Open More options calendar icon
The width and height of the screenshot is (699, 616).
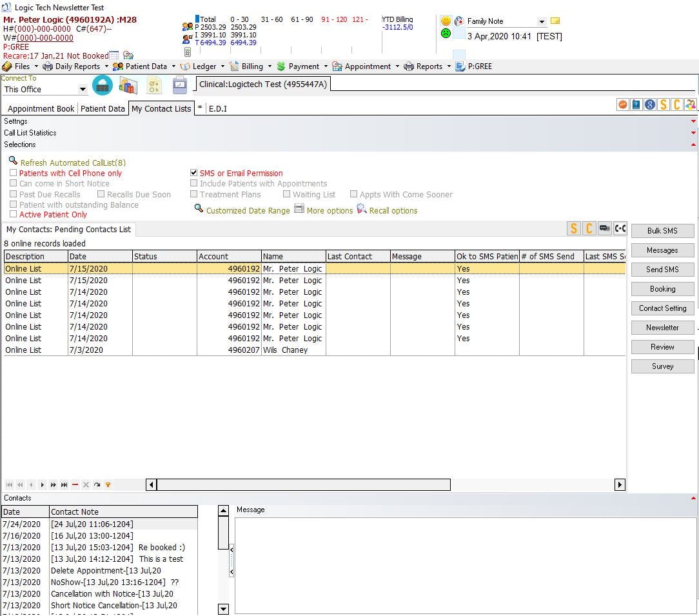(299, 210)
